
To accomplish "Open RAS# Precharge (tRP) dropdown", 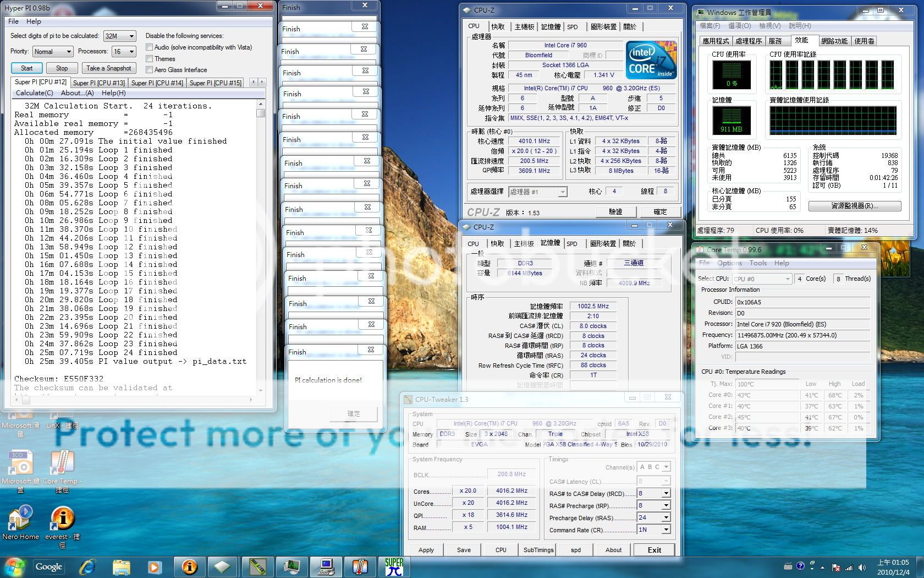I will [653, 505].
